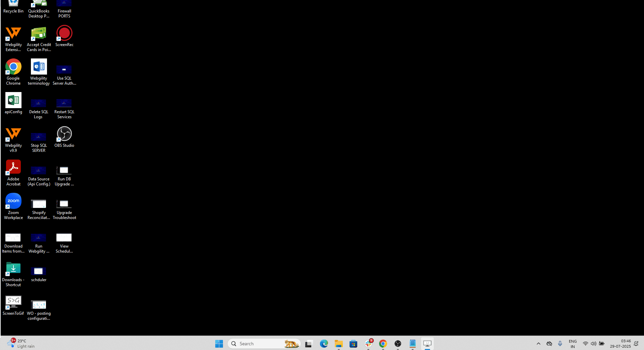644x350 pixels.
Task: Select the Webgility terminology document icon
Action: 39,72
